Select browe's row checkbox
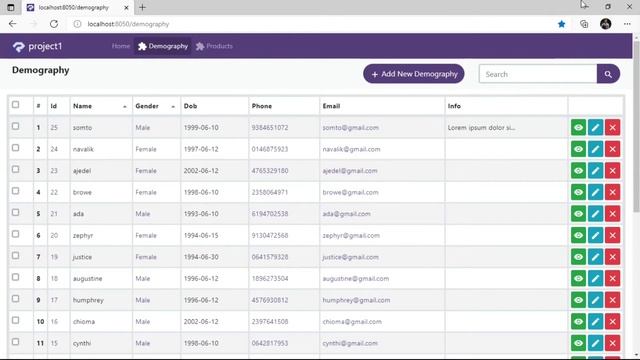 click(x=16, y=191)
